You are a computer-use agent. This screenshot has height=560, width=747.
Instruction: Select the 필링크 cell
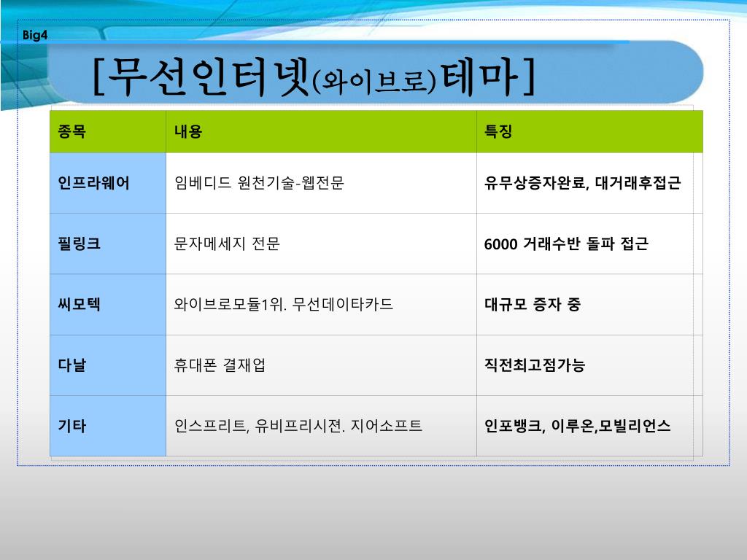tap(108, 244)
